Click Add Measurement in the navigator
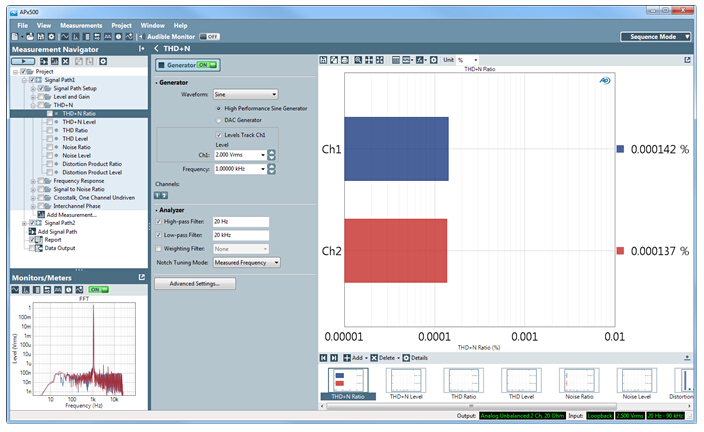 coord(67,215)
